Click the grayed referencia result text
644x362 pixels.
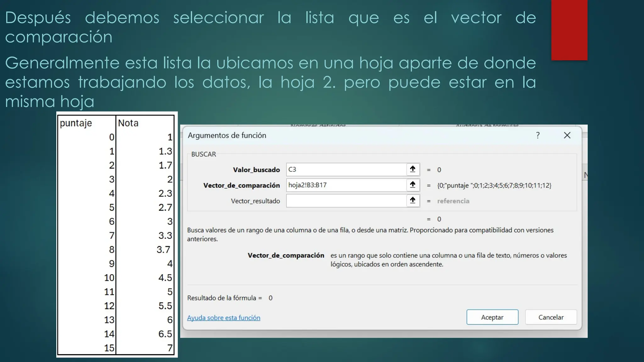pos(453,201)
